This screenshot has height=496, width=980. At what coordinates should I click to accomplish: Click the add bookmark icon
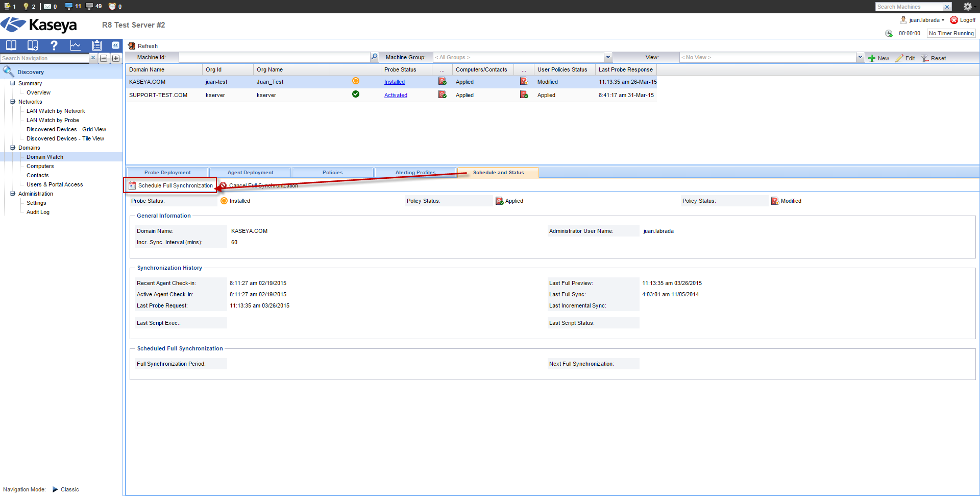[33, 45]
